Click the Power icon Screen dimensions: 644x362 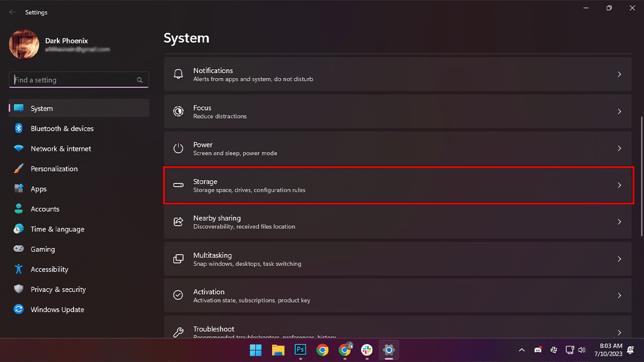(x=178, y=149)
